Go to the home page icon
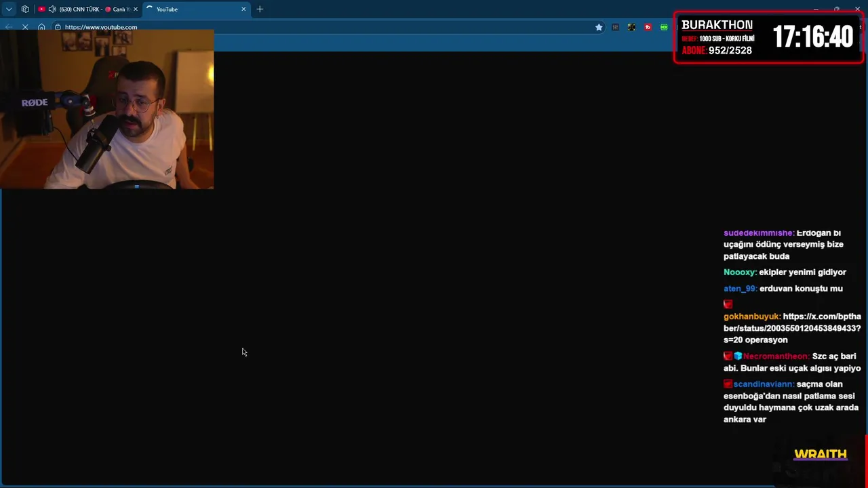This screenshot has height=488, width=868. 41,27
